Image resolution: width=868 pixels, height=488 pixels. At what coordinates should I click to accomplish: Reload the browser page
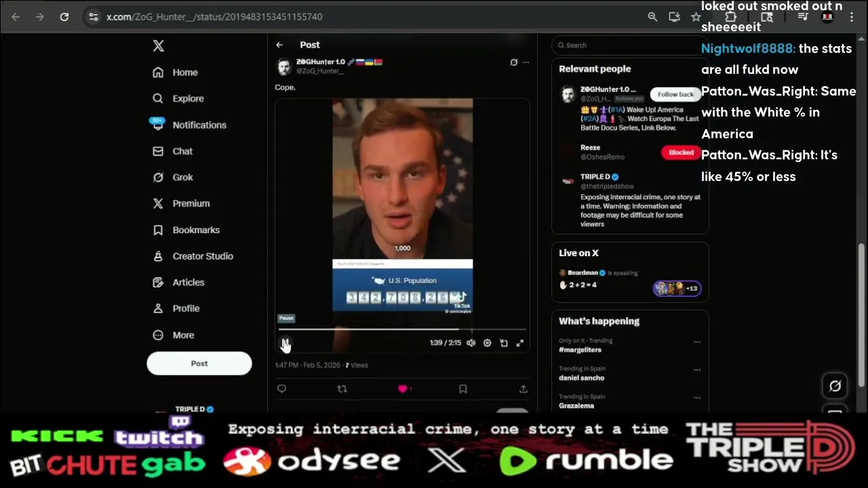[64, 17]
